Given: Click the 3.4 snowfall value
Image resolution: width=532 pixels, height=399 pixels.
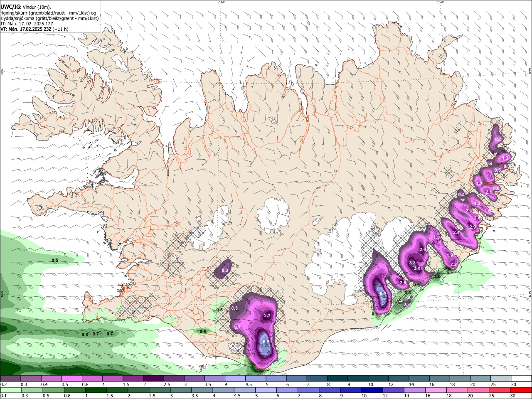Looking at the screenshot, I should coord(418,268).
